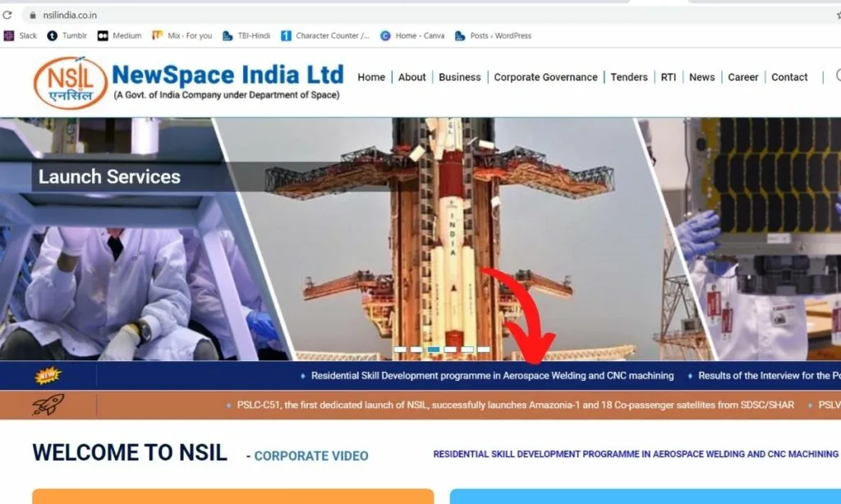Open the Corporate Governance menu
Screen dimensions: 841x504
pos(545,77)
